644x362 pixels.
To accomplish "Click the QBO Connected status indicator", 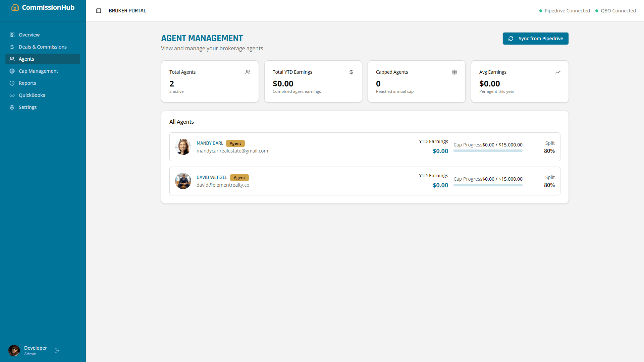I will tap(615, 11).
